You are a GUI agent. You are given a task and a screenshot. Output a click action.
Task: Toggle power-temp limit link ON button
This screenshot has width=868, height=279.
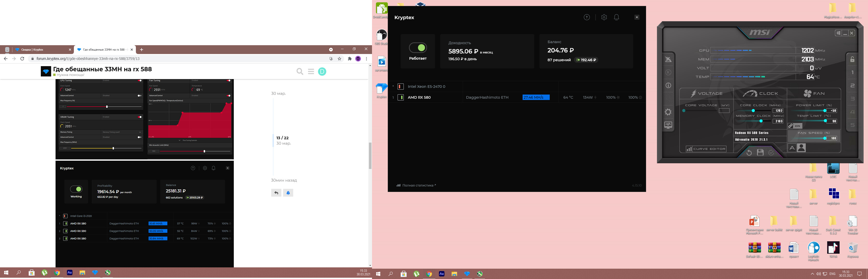click(795, 126)
